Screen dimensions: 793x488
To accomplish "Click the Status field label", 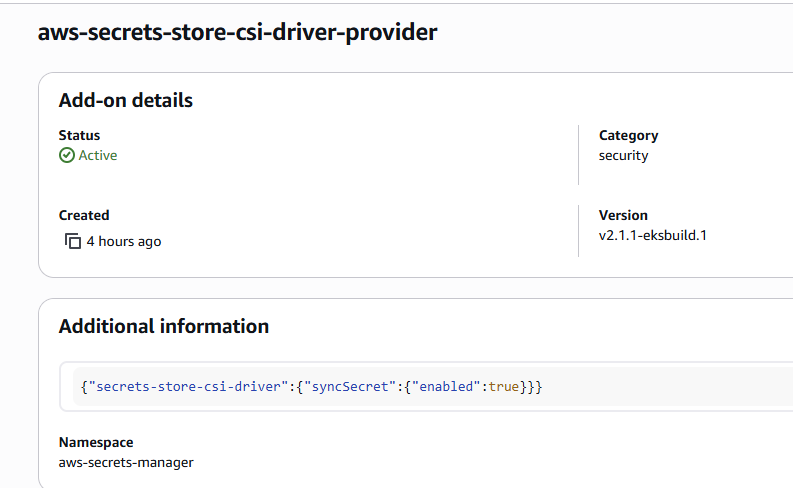I will coord(79,135).
